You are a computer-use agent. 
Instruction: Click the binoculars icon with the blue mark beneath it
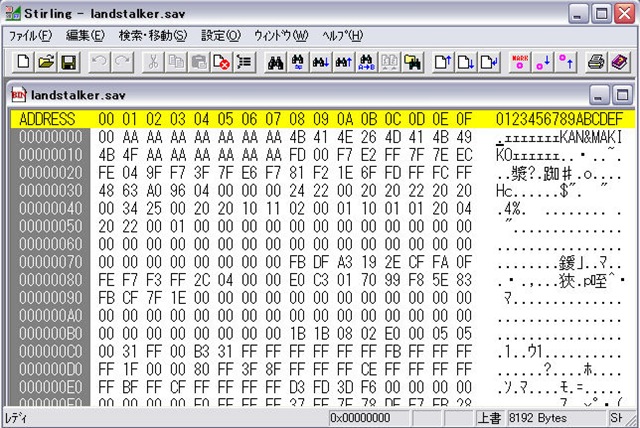[x=298, y=62]
